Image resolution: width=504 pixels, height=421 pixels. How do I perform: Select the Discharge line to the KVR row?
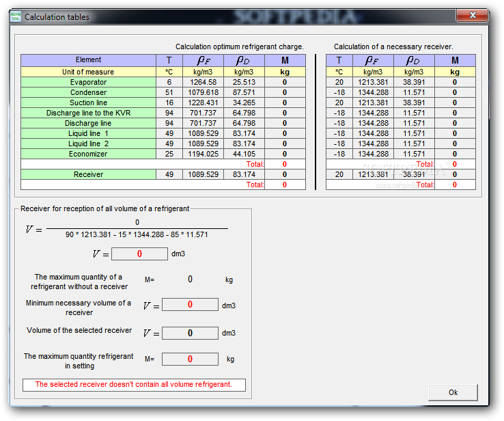[88, 113]
